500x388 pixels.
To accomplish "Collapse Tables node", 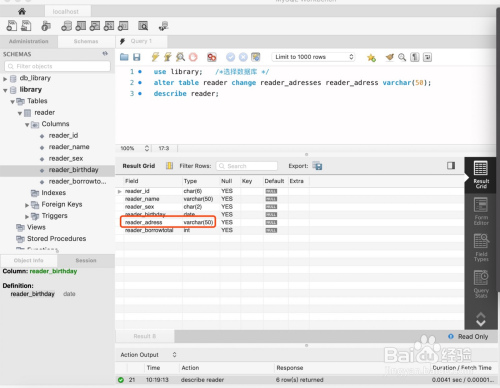I will (12, 102).
